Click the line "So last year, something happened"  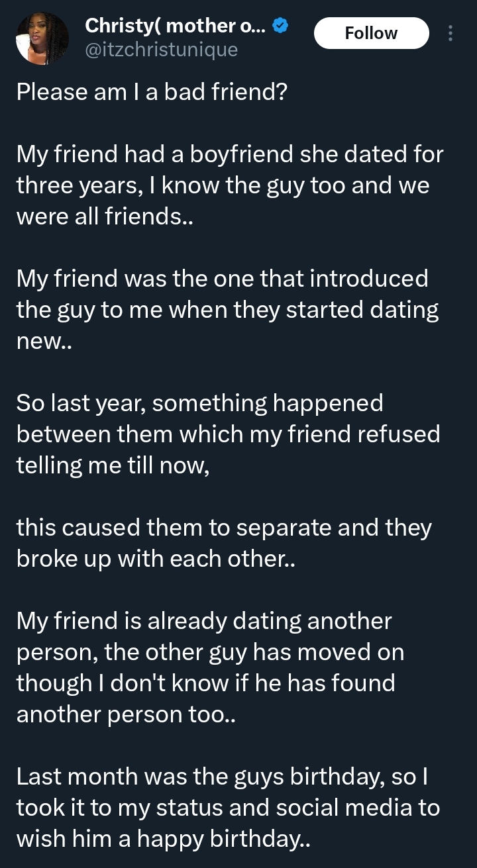click(199, 403)
